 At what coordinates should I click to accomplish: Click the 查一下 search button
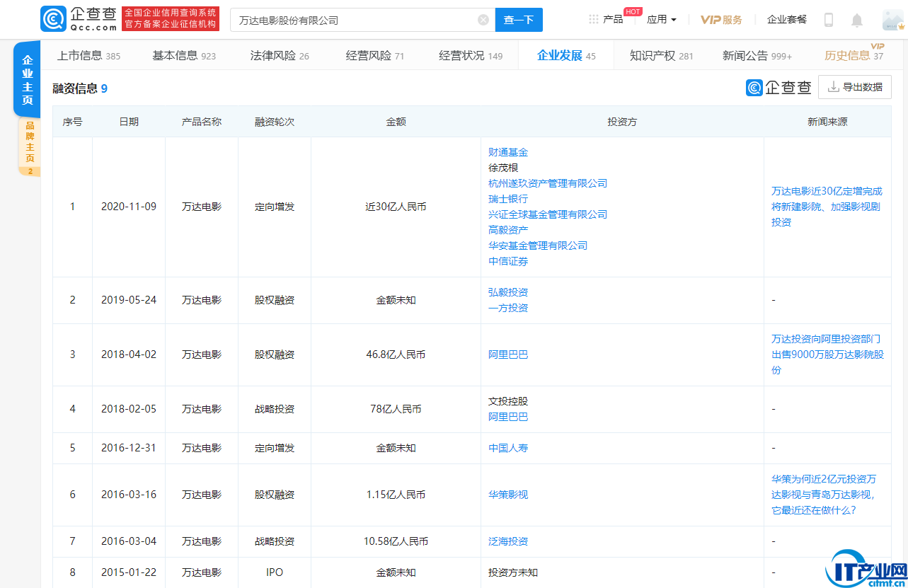tap(519, 20)
